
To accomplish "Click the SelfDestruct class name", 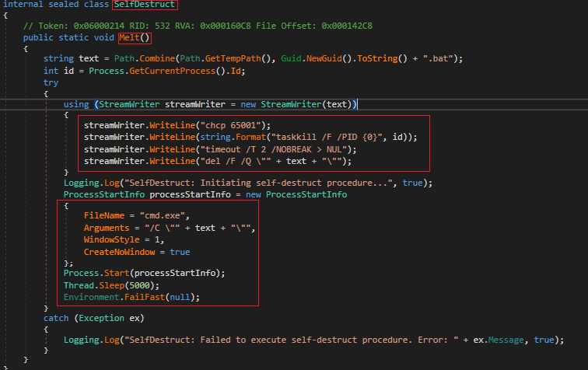I will click(x=145, y=5).
